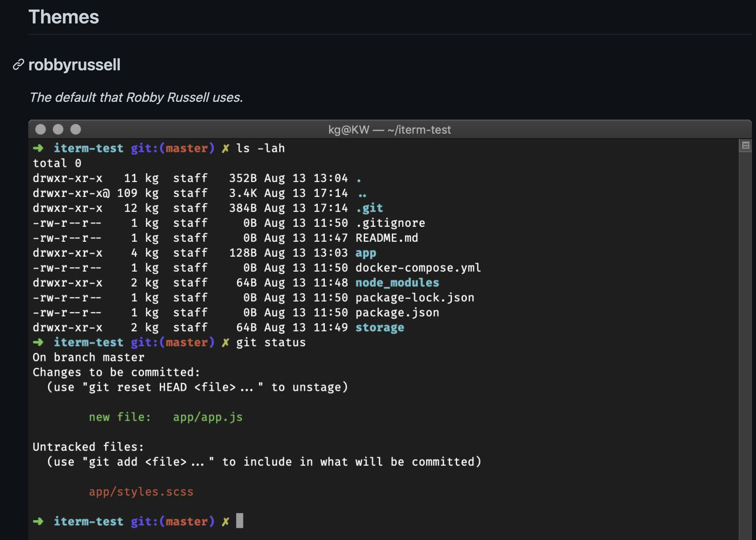The width and height of the screenshot is (756, 540).
Task: Click the "package-lock.json" file name
Action: [x=415, y=298]
